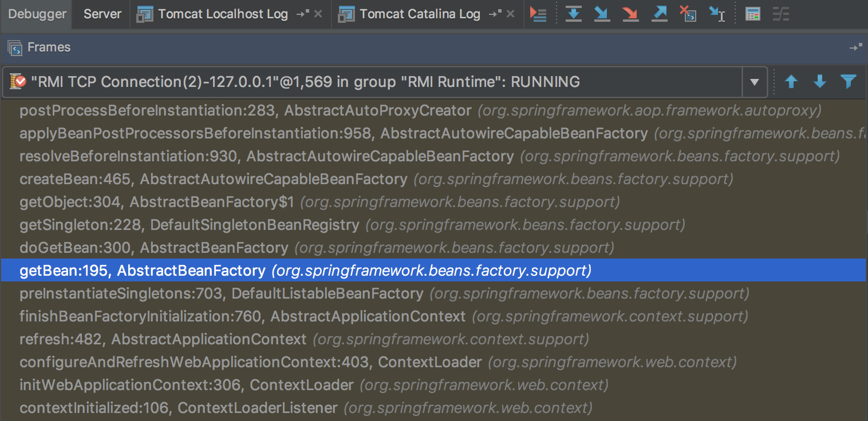Select previous frame with up arrow
Image resolution: width=868 pixels, height=421 pixels.
791,82
